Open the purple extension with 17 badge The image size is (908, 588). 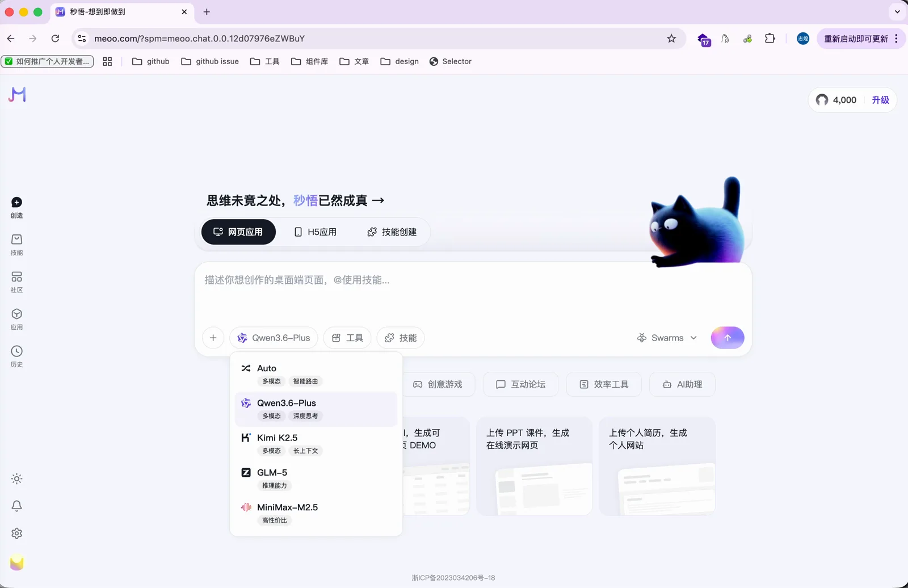pyautogui.click(x=704, y=39)
